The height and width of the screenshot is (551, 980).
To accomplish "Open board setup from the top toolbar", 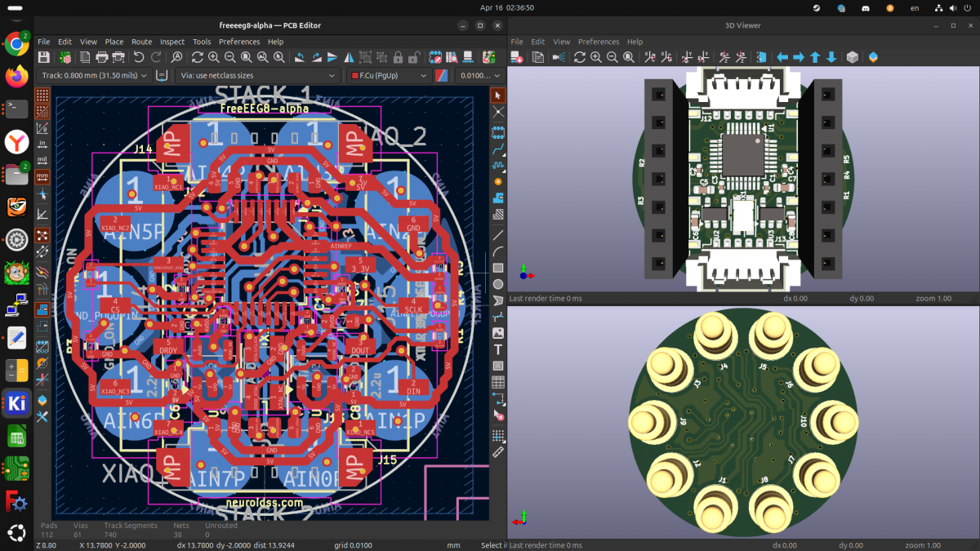I will (x=65, y=57).
